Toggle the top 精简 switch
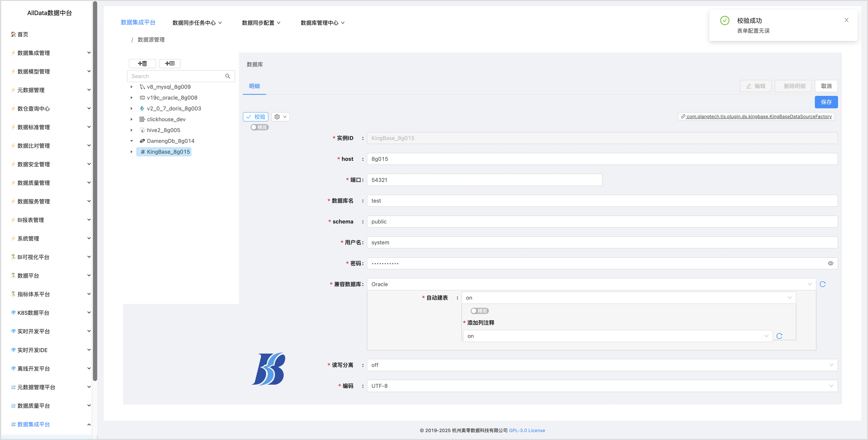 tap(259, 128)
